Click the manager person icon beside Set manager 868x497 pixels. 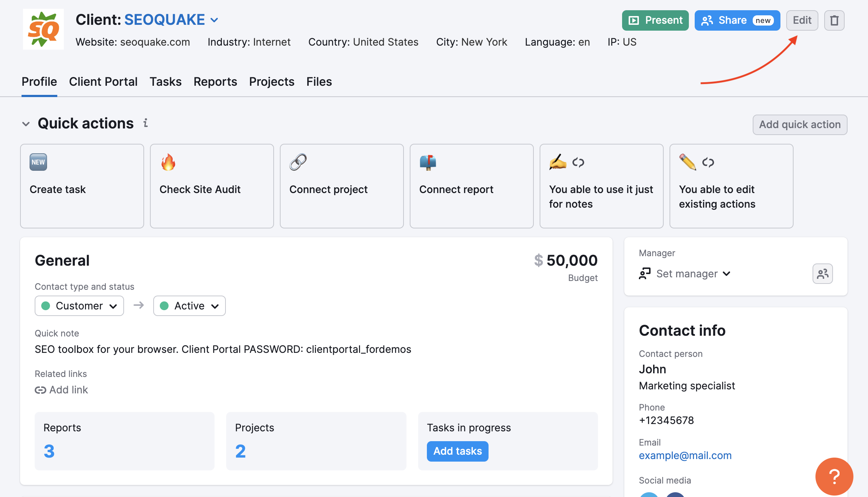[645, 274]
